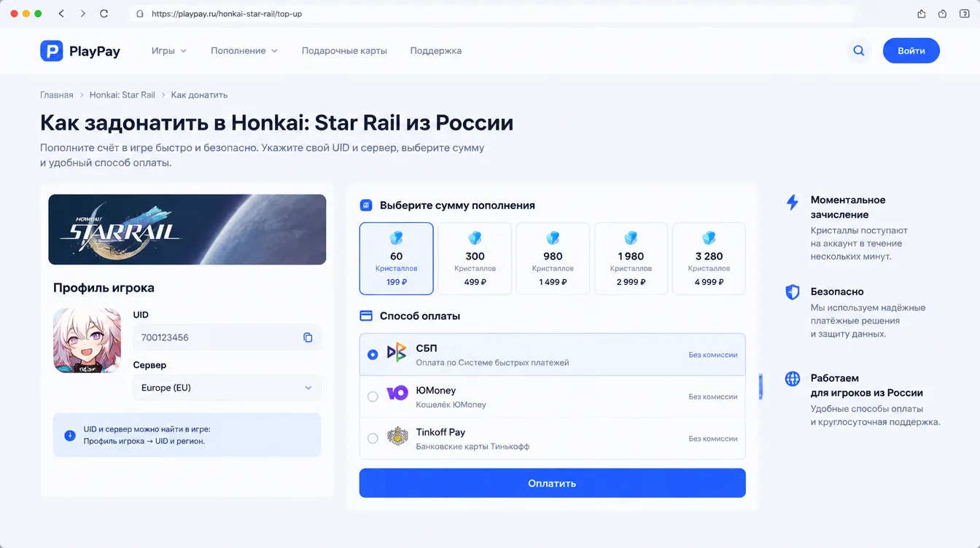Click the crystal icon on 3 280 pack

709,238
